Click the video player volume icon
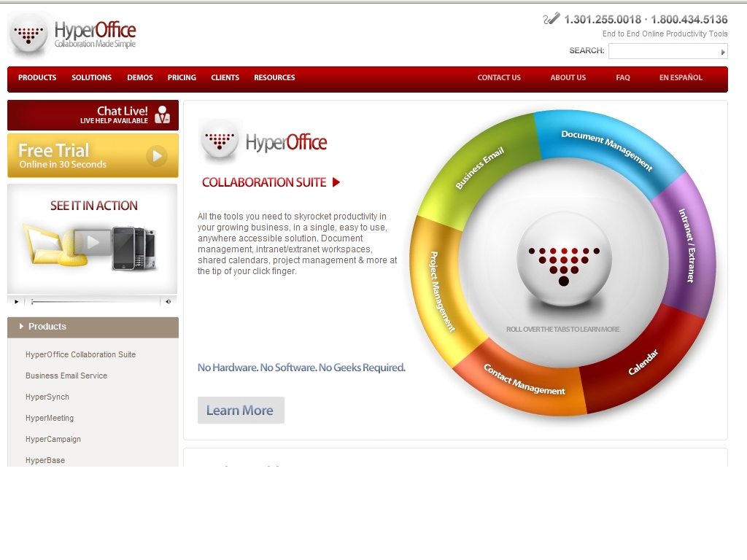 pyautogui.click(x=169, y=301)
